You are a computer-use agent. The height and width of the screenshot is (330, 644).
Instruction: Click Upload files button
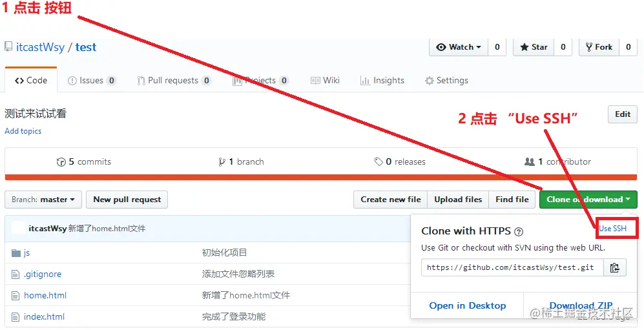[458, 200]
